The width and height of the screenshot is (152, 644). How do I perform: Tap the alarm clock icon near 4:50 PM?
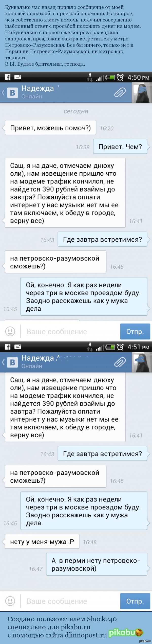click(x=120, y=77)
